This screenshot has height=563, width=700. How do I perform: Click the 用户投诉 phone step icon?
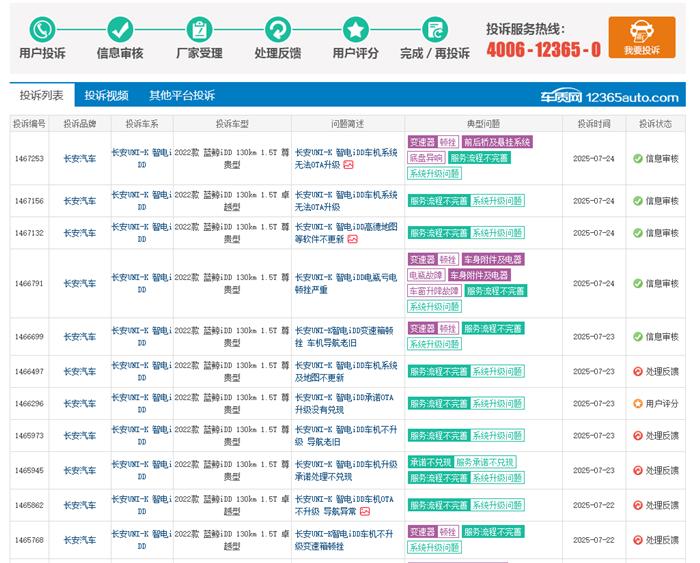pyautogui.click(x=42, y=29)
